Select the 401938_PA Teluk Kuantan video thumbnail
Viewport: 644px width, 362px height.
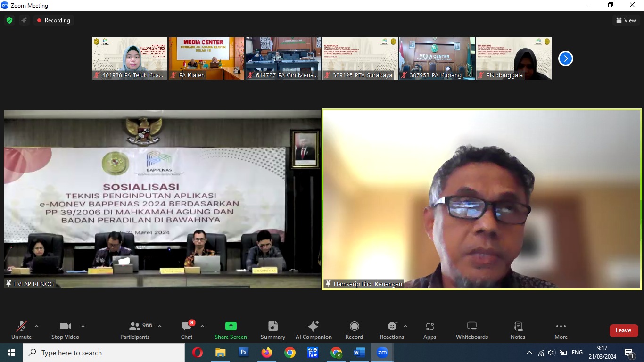coord(130,58)
